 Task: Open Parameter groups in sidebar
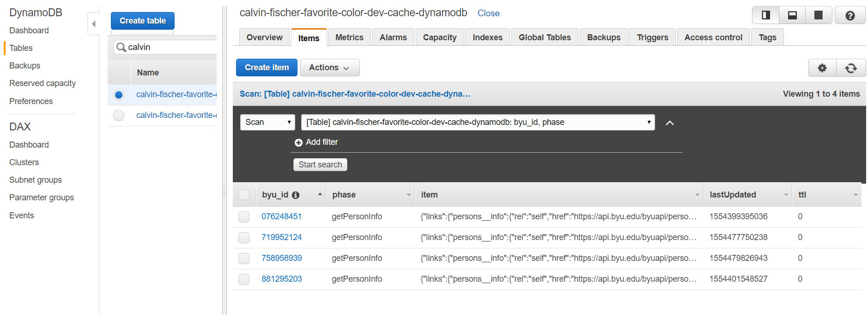(42, 198)
